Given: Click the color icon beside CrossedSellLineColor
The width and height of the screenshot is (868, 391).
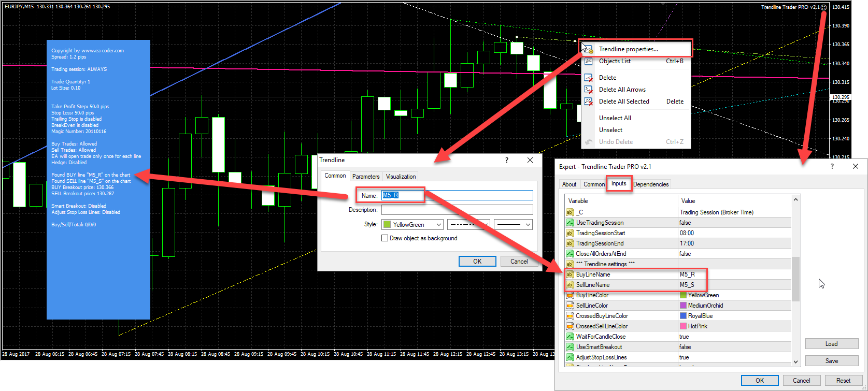Looking at the screenshot, I should coord(570,326).
